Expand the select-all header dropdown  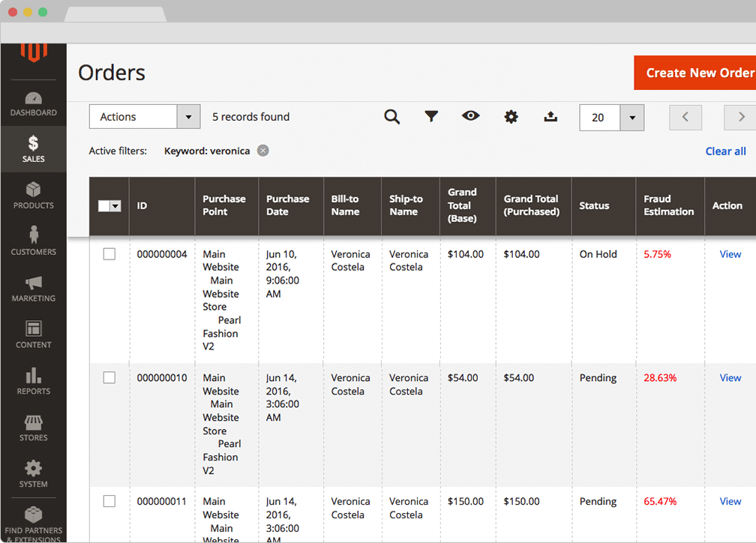pos(115,206)
